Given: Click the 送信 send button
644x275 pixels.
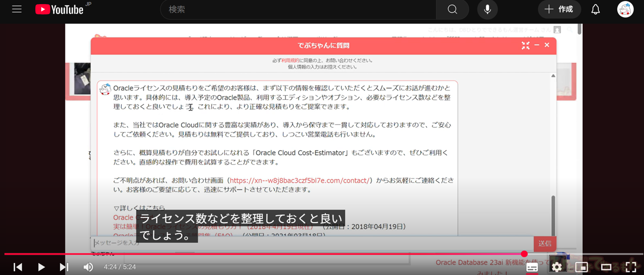Looking at the screenshot, I should pyautogui.click(x=545, y=243).
